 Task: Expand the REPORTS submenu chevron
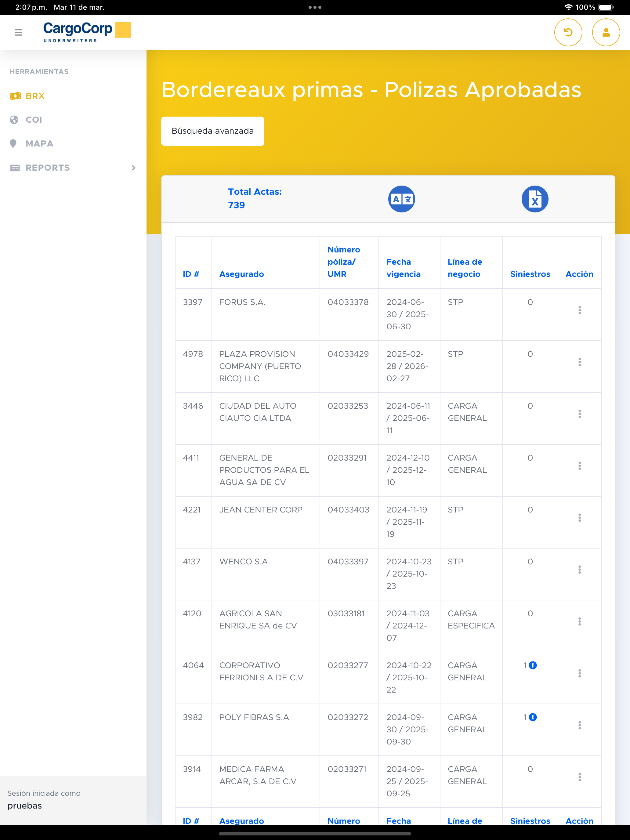pos(133,168)
